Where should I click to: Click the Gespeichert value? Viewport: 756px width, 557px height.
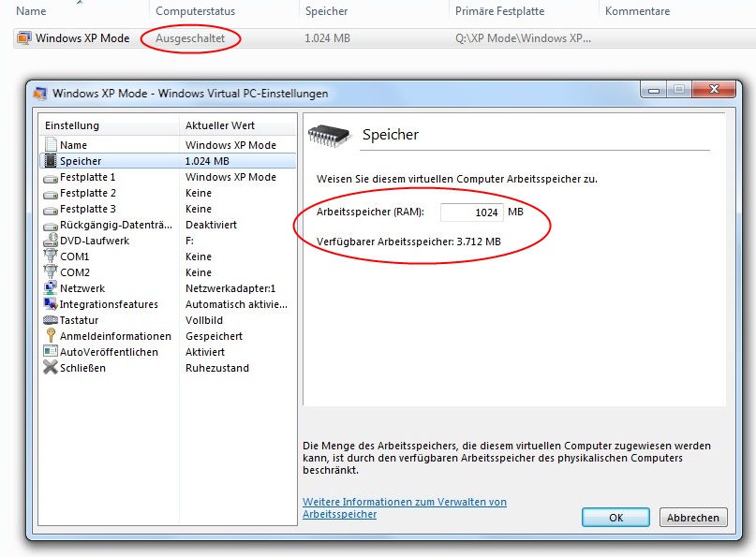[x=215, y=336]
